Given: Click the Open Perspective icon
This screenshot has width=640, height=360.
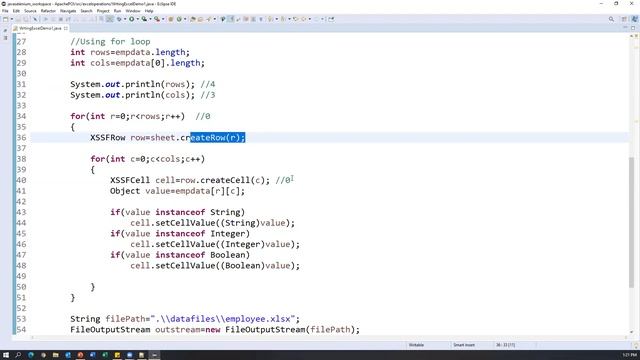Looking at the screenshot, I should (624, 19).
